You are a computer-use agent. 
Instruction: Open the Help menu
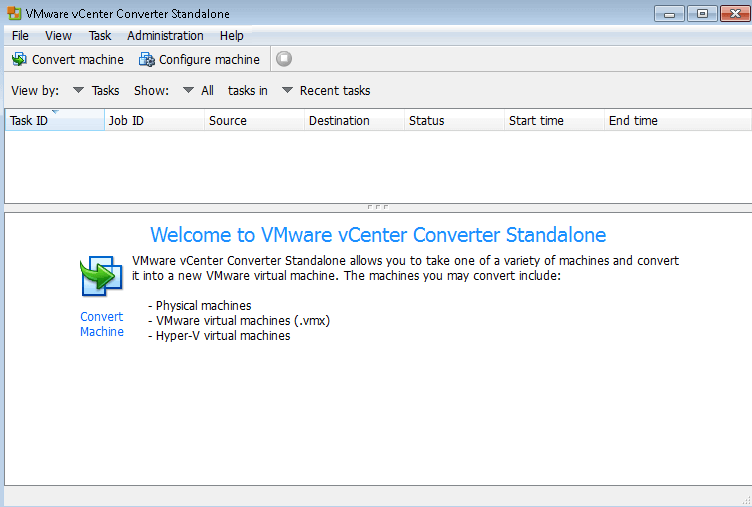pos(232,36)
